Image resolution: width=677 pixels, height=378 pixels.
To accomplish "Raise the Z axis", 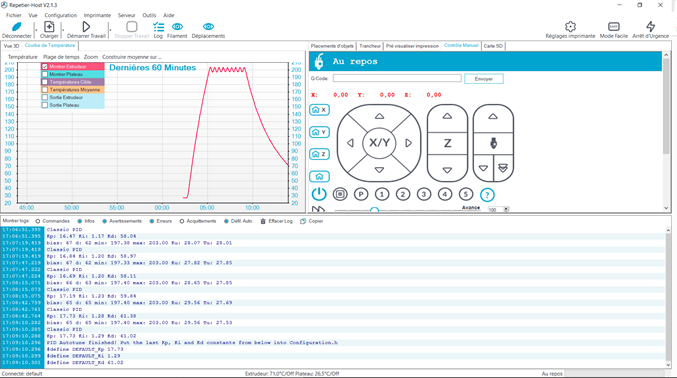I will coord(447,116).
